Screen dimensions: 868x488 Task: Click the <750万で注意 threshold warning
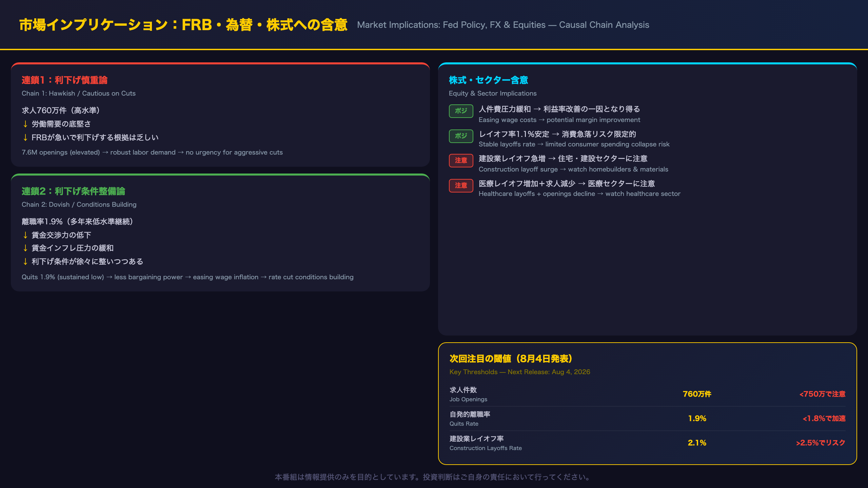point(822,394)
